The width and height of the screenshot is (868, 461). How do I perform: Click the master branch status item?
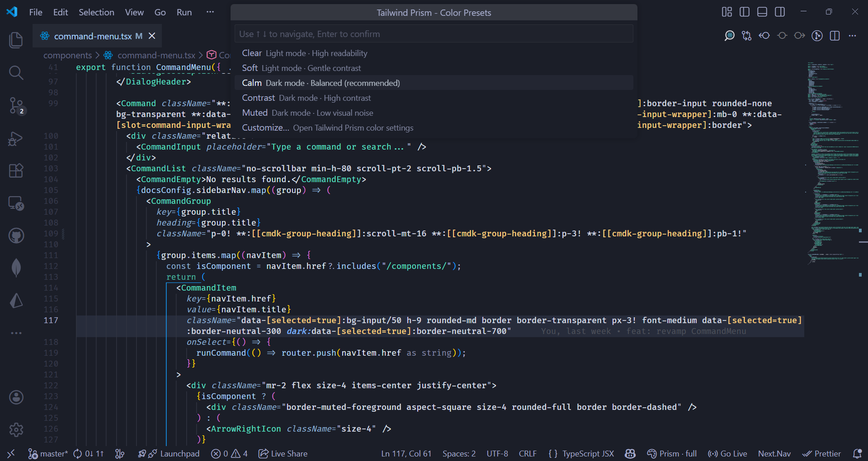(47, 453)
